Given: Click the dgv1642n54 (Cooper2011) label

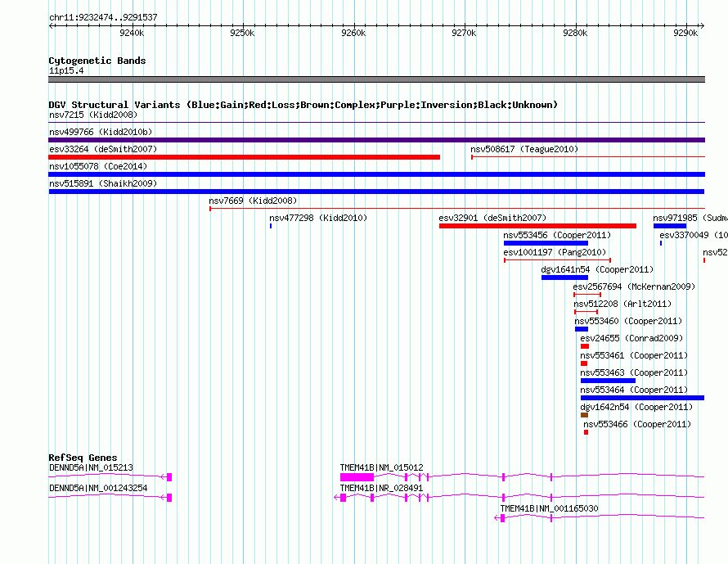Looking at the screenshot, I should pyautogui.click(x=636, y=407).
